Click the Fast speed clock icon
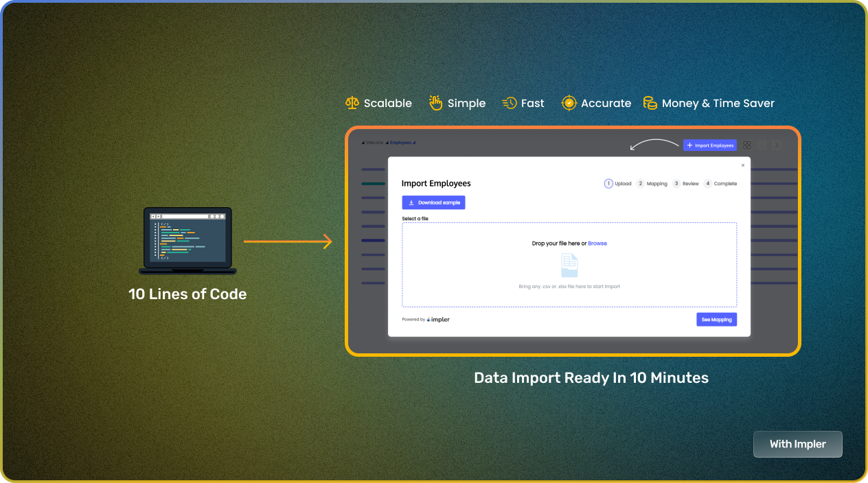Screen dimensions: 868x483 click(x=509, y=103)
